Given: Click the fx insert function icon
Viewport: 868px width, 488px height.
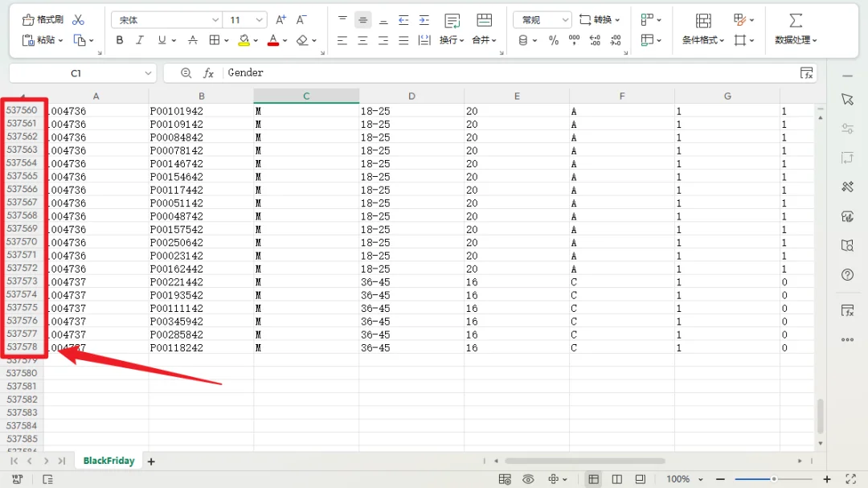Looking at the screenshot, I should [208, 73].
